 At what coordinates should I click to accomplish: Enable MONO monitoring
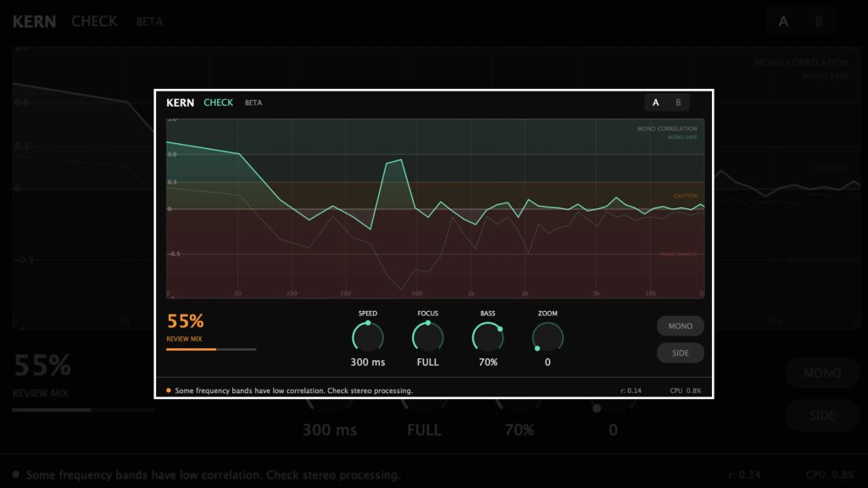[x=680, y=325]
